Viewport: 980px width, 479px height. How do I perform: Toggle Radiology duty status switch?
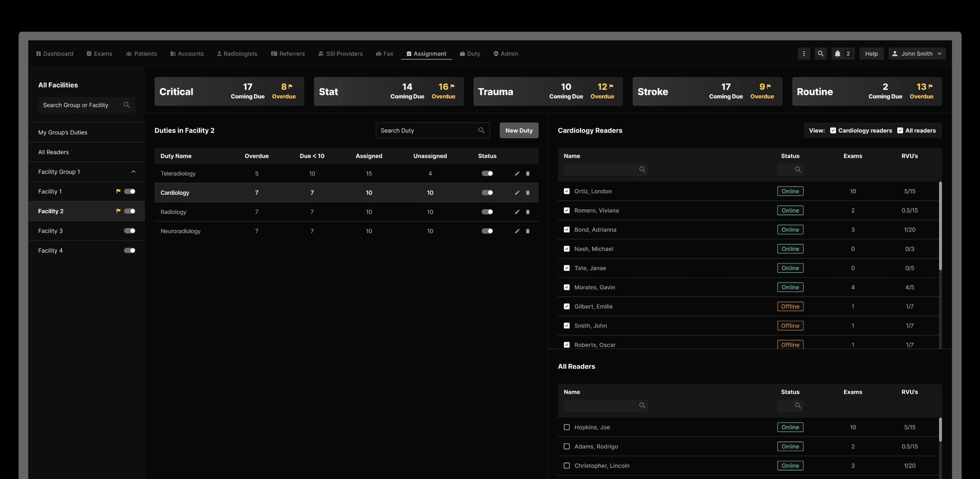click(x=487, y=212)
